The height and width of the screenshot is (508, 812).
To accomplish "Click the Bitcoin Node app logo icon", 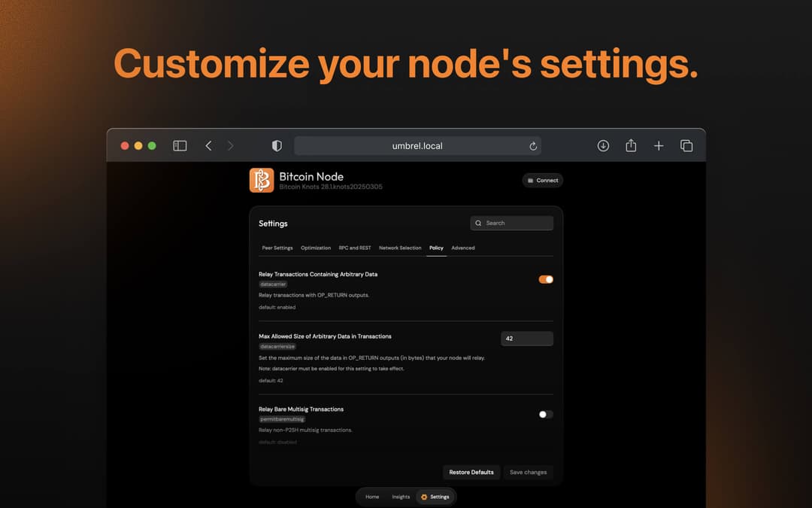I will point(262,181).
